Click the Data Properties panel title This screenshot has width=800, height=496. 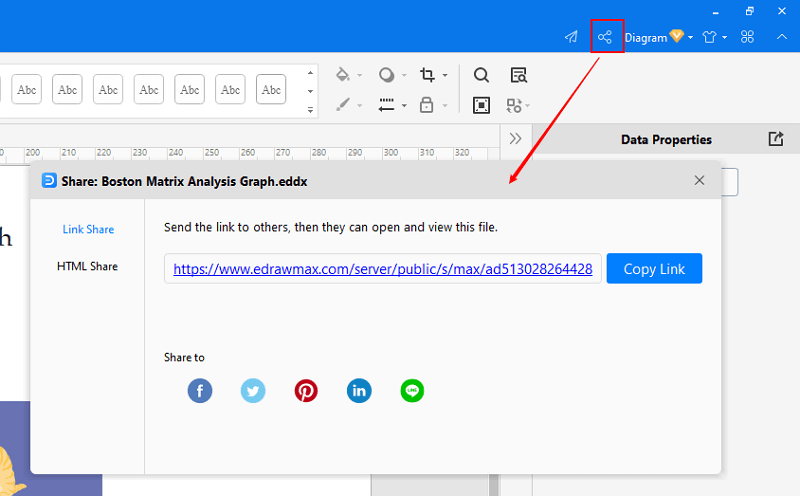(x=666, y=139)
